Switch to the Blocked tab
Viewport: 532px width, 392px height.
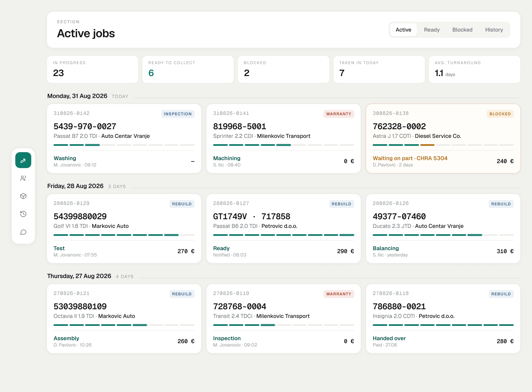click(462, 30)
